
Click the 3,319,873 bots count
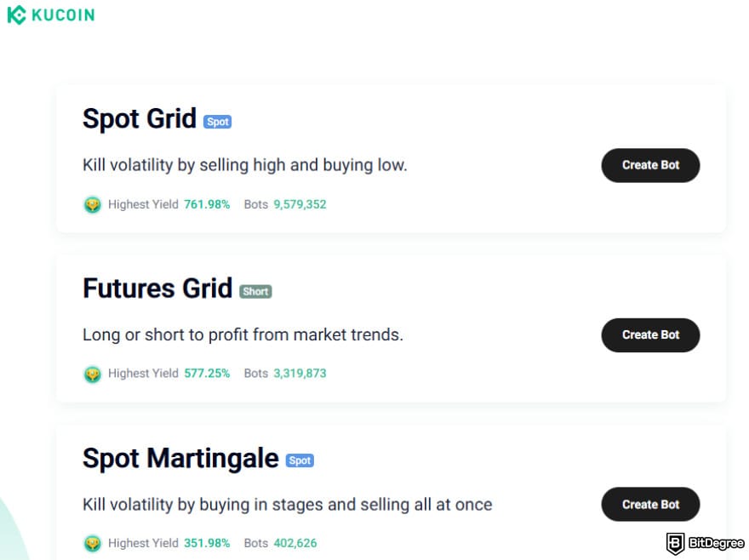pos(300,374)
